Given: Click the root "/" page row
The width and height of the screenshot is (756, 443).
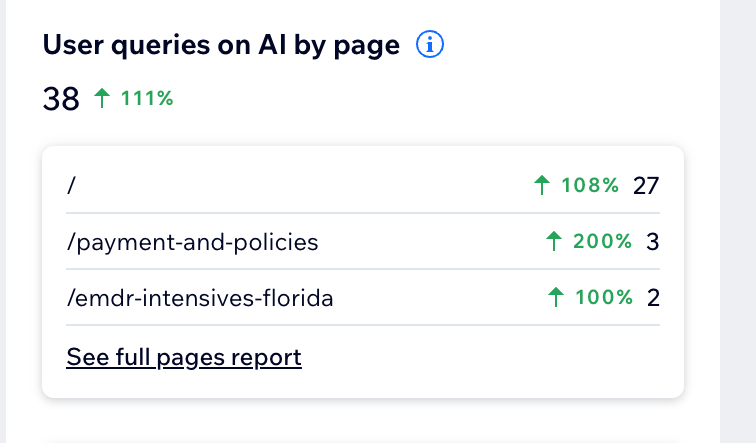Looking at the screenshot, I should [x=363, y=185].
